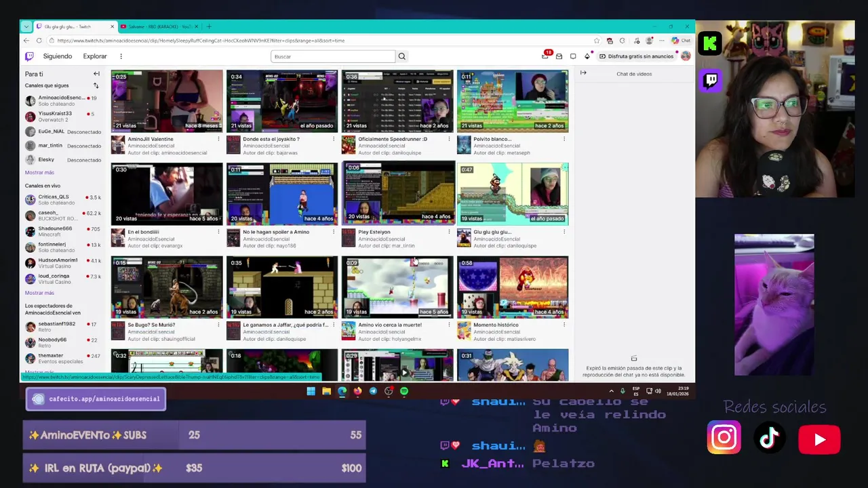Focus the Buscar search field
The width and height of the screenshot is (868, 488).
click(x=332, y=56)
